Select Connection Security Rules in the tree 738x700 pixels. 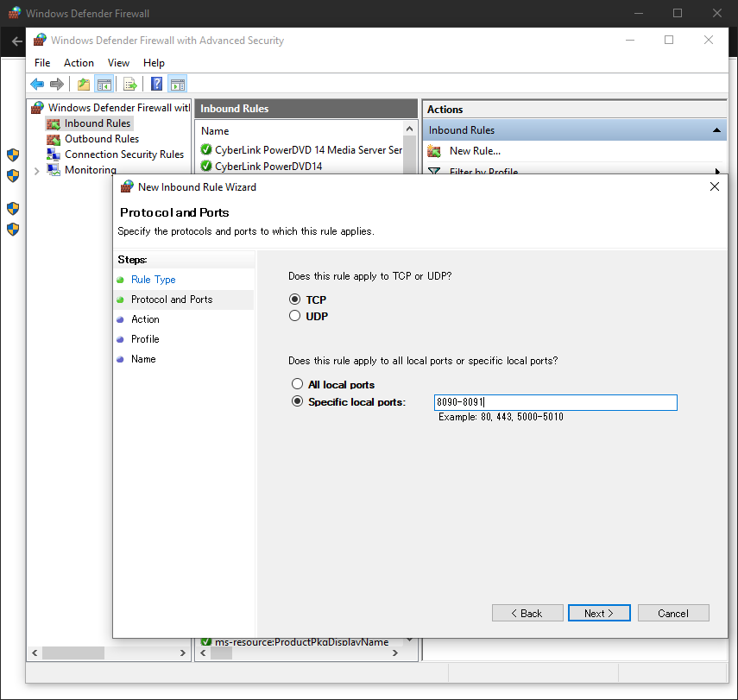[x=124, y=155]
